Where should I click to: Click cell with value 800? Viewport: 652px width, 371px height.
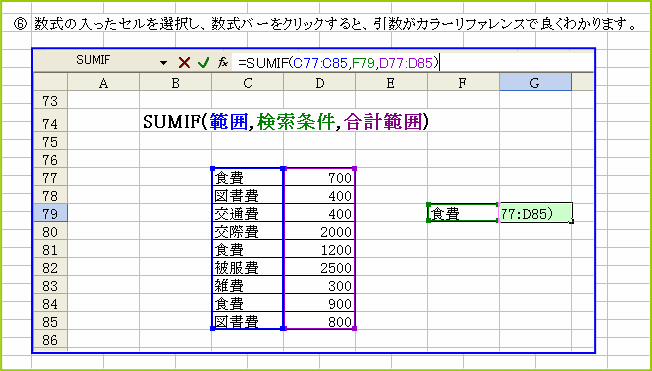tap(319, 321)
